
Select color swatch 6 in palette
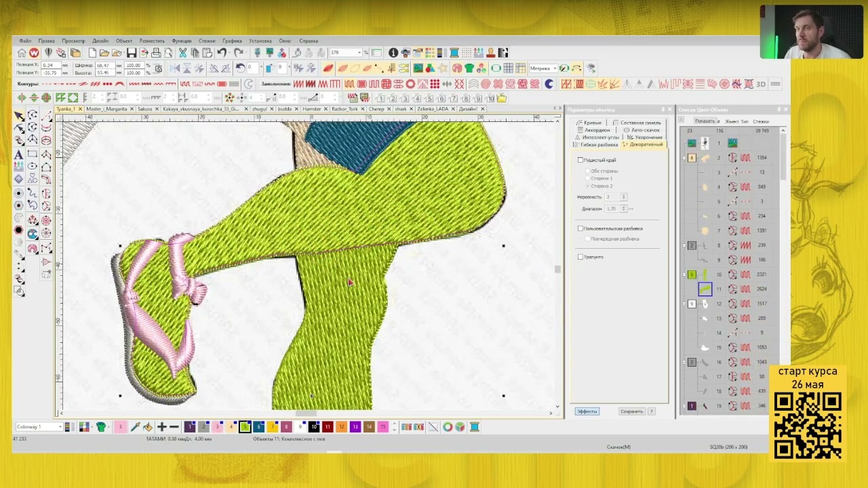click(258, 427)
